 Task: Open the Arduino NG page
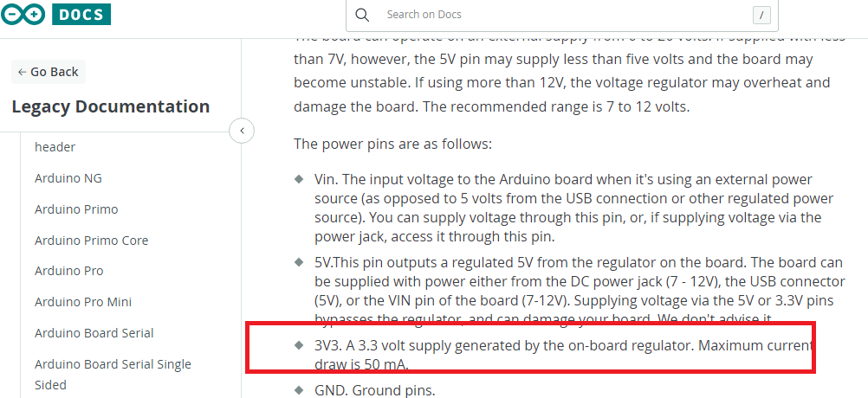68,178
